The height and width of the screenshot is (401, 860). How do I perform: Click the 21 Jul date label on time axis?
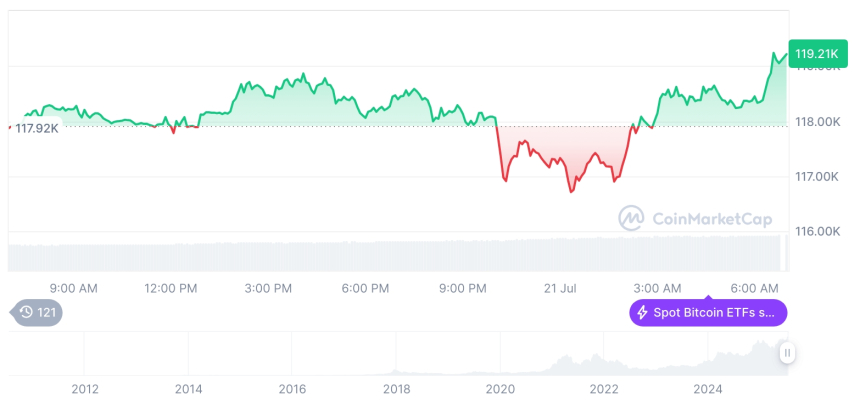pos(561,288)
